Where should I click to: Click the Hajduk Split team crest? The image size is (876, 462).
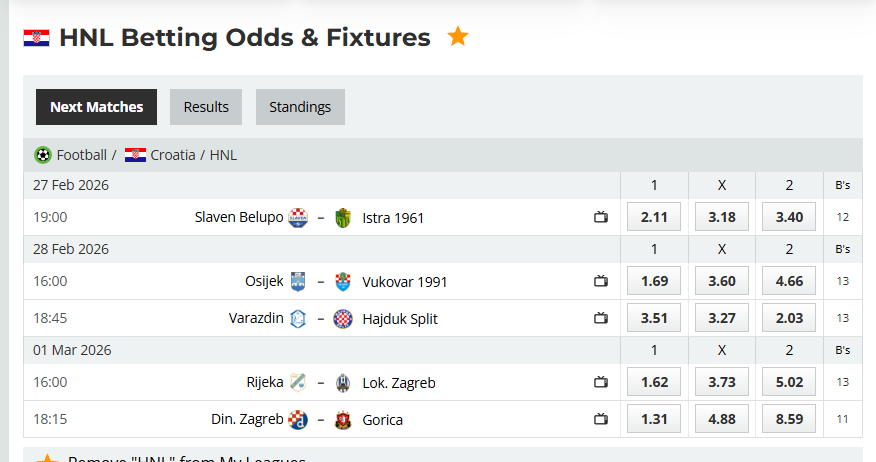[x=343, y=319]
